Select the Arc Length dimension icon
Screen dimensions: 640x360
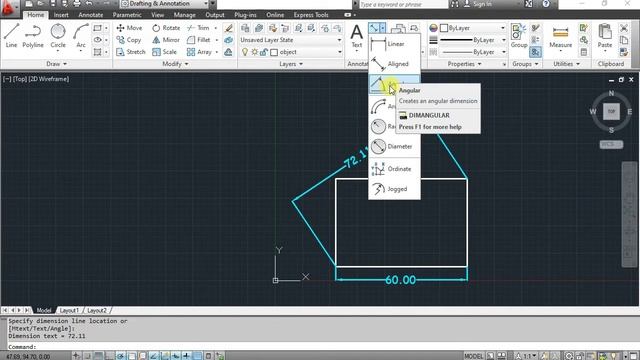(x=378, y=106)
